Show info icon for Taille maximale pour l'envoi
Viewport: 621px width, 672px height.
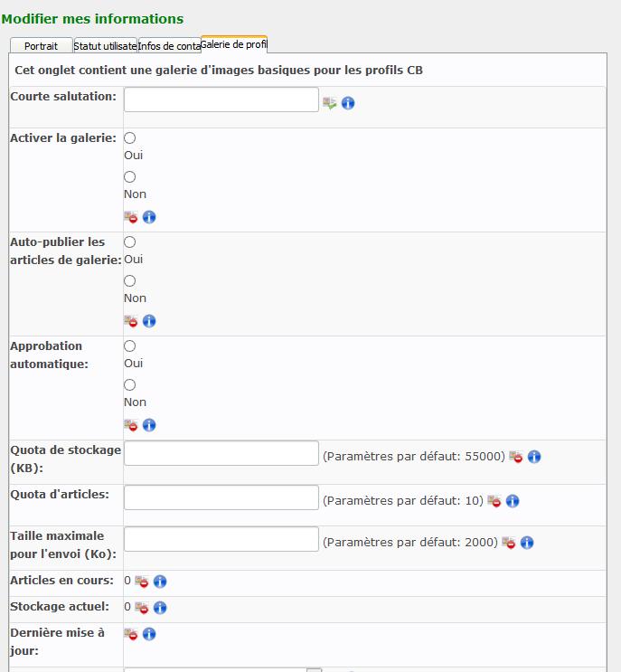527,542
